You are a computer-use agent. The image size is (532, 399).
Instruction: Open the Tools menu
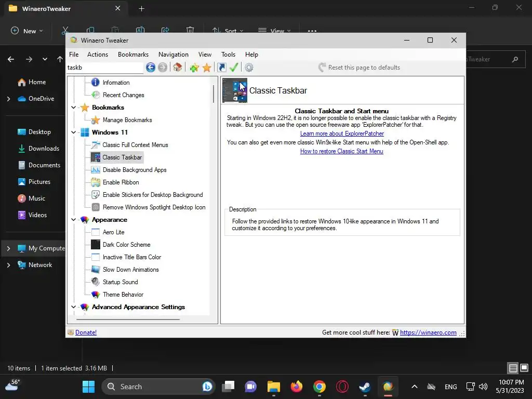pyautogui.click(x=229, y=54)
